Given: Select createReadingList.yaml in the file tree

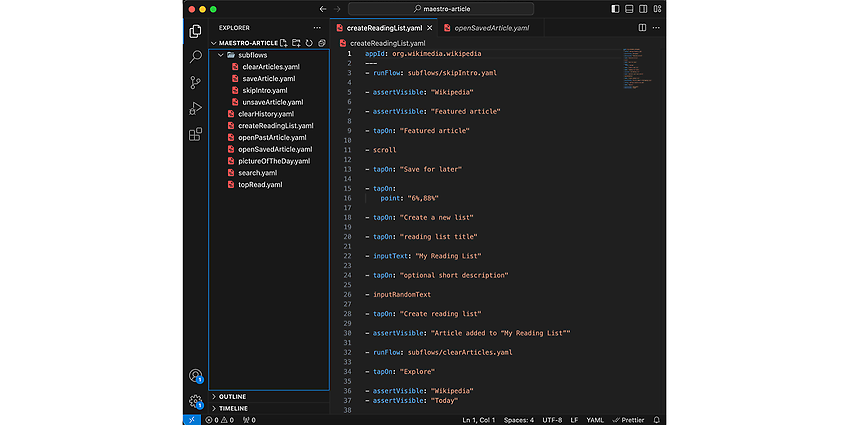Looking at the screenshot, I should tap(275, 126).
